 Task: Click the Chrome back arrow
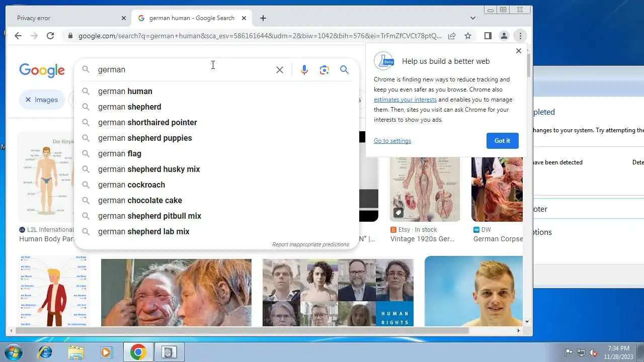click(18, 36)
